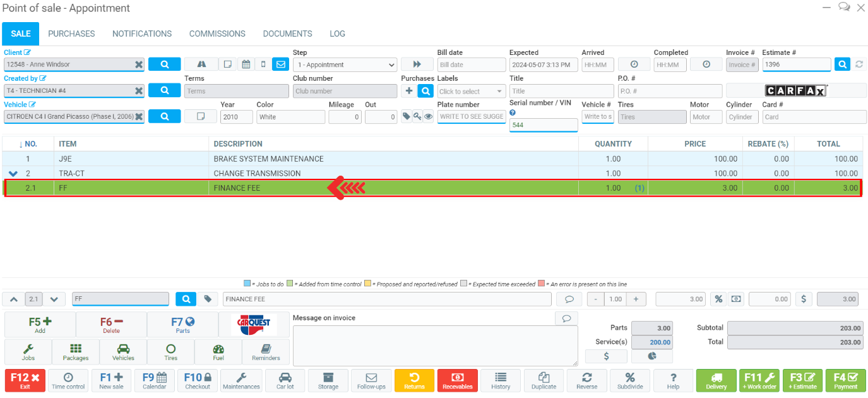Click the Message on invoice text area
Screen dimensions: 868x398
point(434,346)
